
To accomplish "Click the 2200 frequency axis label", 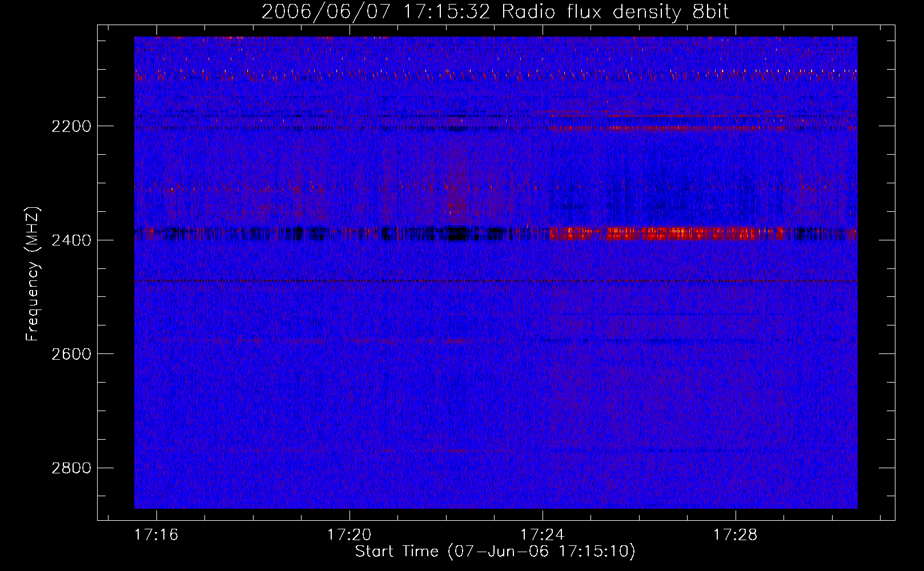I will point(71,126).
